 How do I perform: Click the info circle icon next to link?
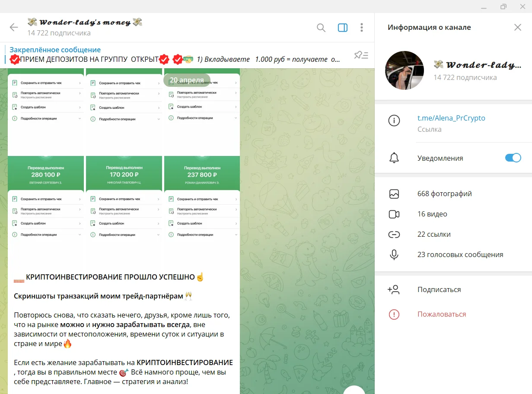click(x=394, y=121)
